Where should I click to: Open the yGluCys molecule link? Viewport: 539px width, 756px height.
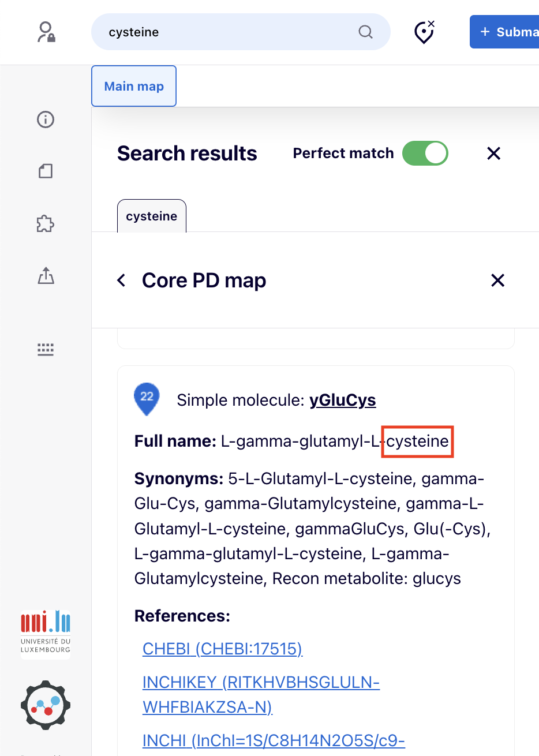click(343, 400)
